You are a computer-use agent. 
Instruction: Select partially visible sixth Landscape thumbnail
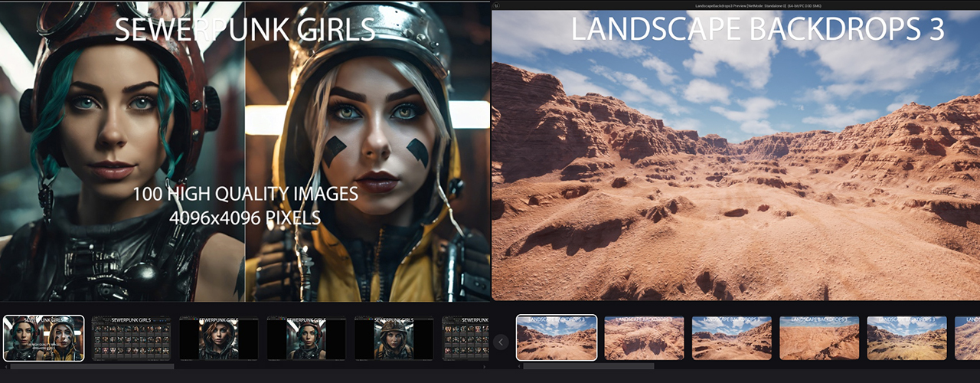click(x=967, y=338)
